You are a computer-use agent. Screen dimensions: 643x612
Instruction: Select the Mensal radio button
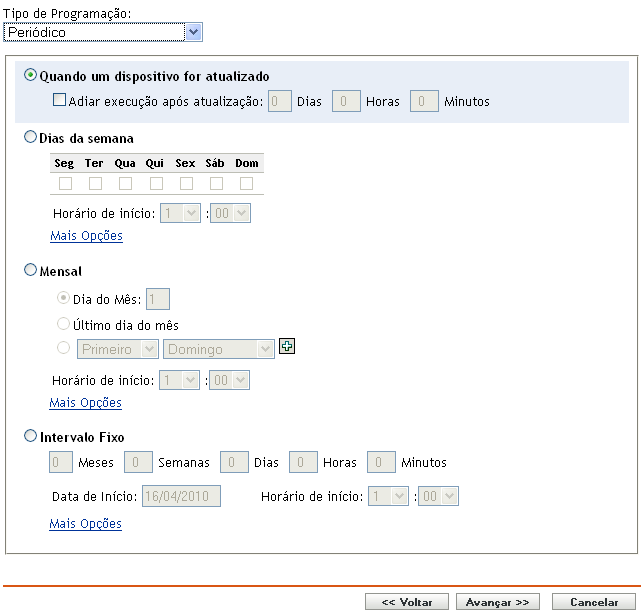(30, 270)
